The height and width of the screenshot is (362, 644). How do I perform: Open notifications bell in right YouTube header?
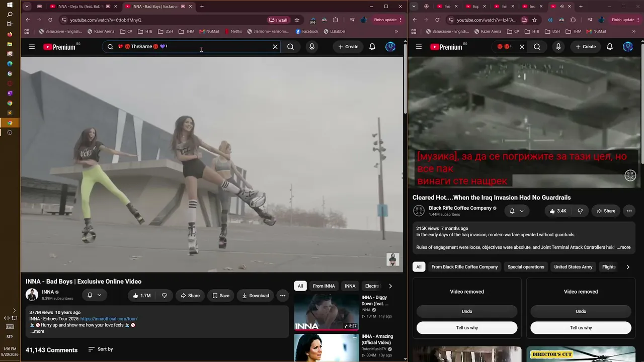610,47
